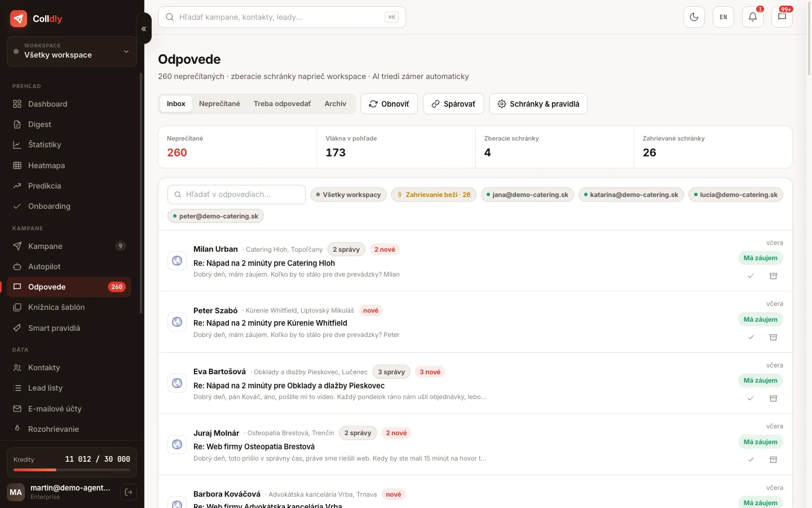Click the logout icon next to martin@demo-agent

[x=129, y=492]
